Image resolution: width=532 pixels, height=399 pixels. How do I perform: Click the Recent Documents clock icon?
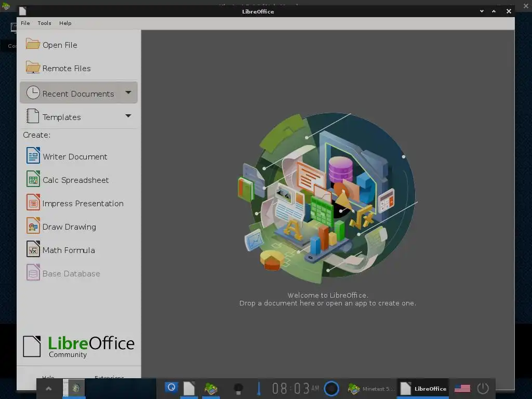tap(33, 92)
